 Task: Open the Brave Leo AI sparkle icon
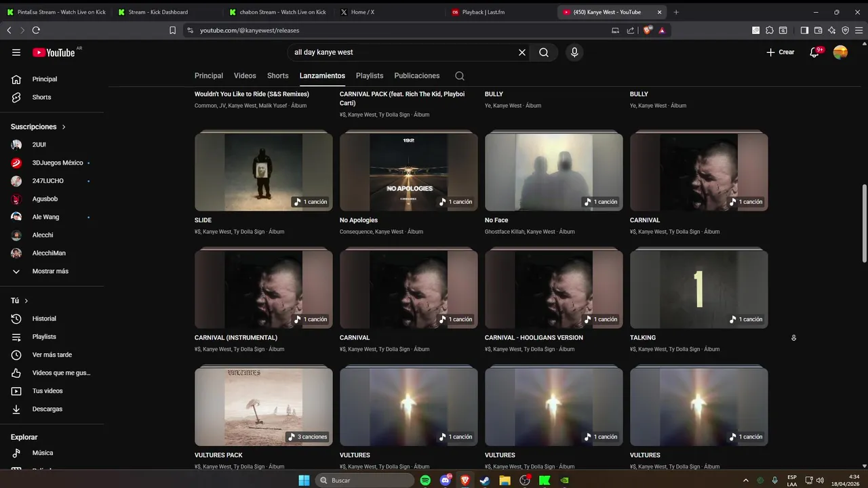pos(831,30)
